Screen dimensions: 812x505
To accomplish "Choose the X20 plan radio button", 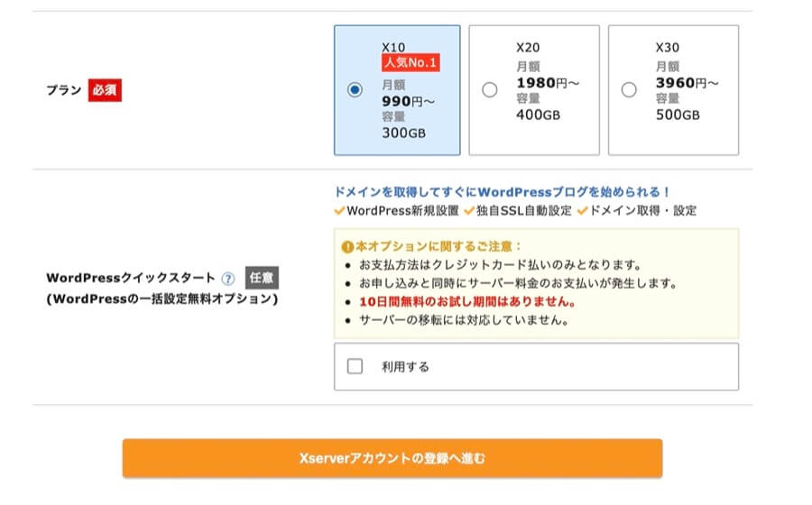I will [490, 89].
